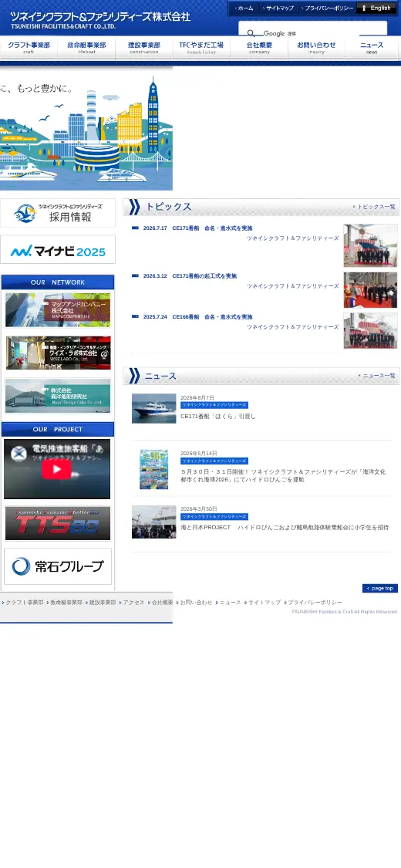This screenshot has width=401, height=868.
Task: View all news via ニュース一覧
Action: [377, 375]
